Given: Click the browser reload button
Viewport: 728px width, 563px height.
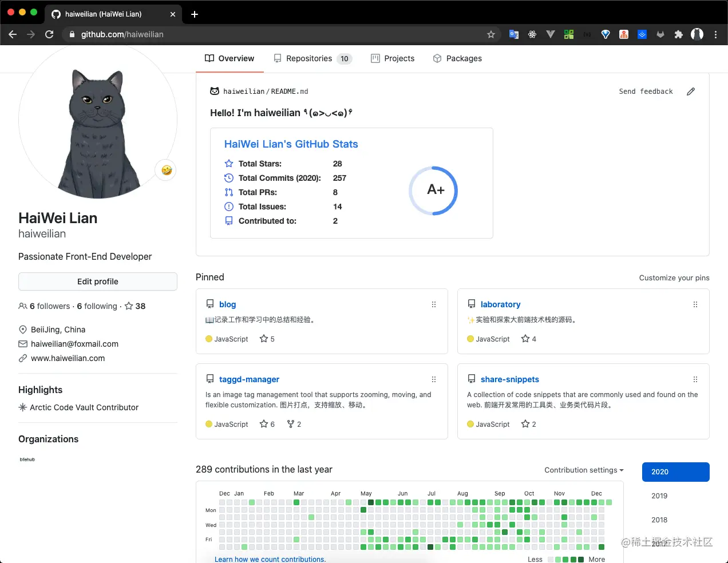Looking at the screenshot, I should click(49, 34).
